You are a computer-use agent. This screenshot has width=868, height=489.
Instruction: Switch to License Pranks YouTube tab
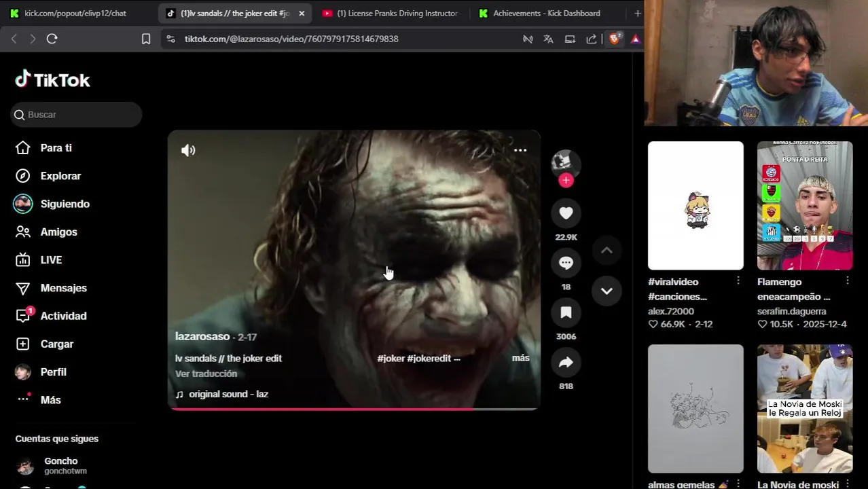tap(390, 13)
